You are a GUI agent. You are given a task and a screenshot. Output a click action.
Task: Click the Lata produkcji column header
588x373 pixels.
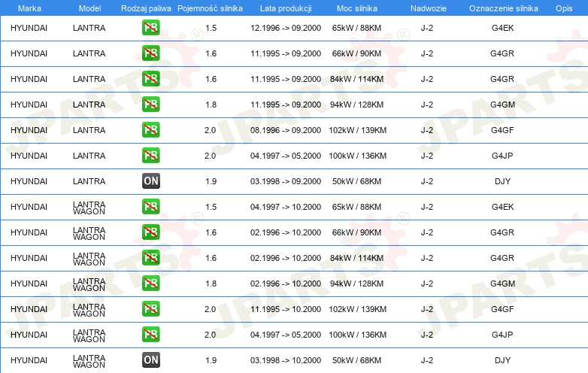coord(286,8)
